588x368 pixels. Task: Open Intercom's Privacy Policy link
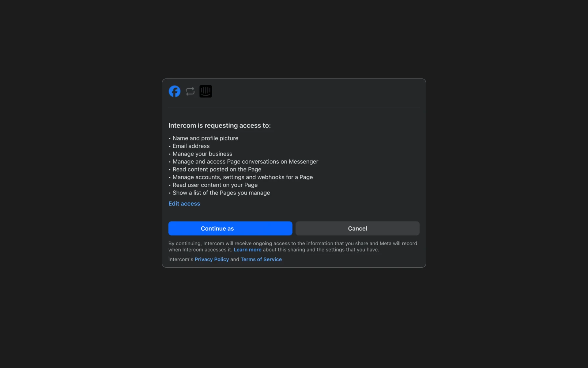(212, 259)
